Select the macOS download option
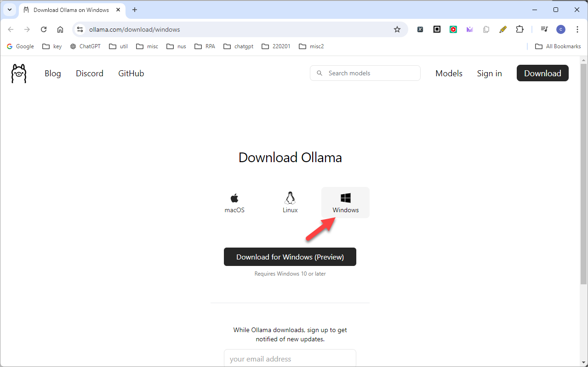 [x=234, y=203]
